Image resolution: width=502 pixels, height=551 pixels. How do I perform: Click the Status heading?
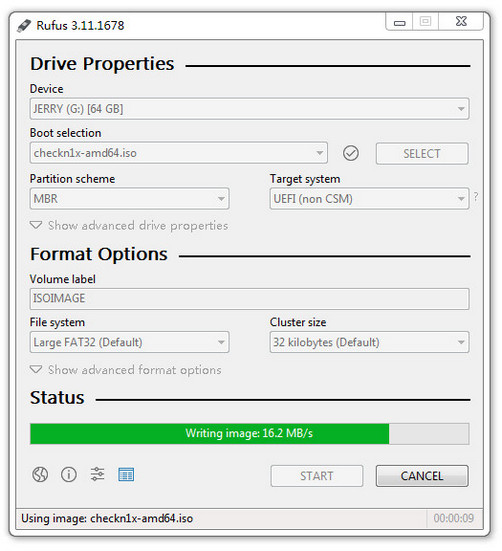click(x=57, y=398)
